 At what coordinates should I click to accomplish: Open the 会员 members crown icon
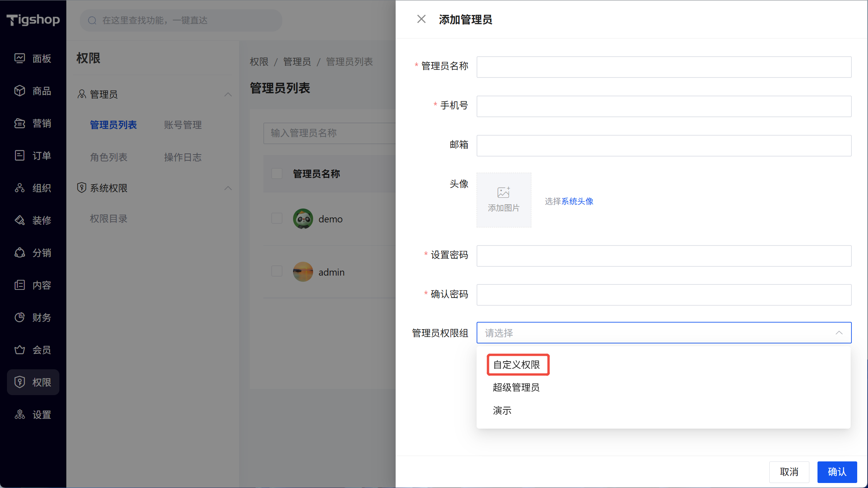(20, 350)
